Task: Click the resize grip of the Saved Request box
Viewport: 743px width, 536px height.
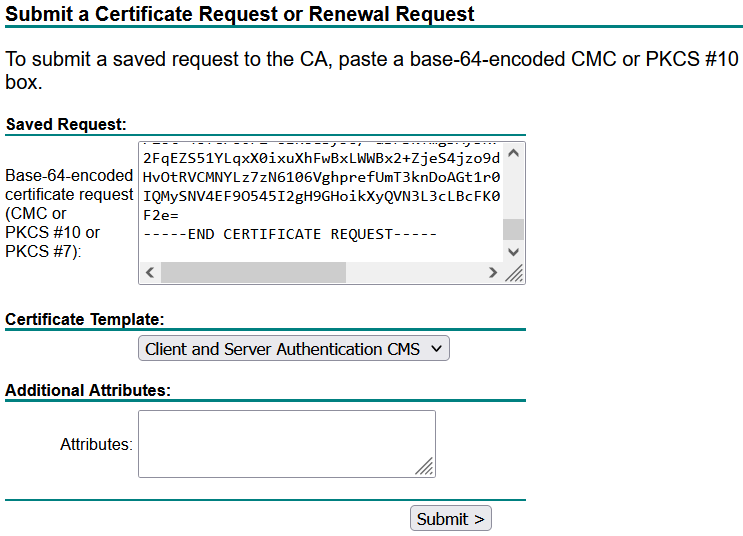Action: pyautogui.click(x=514, y=273)
